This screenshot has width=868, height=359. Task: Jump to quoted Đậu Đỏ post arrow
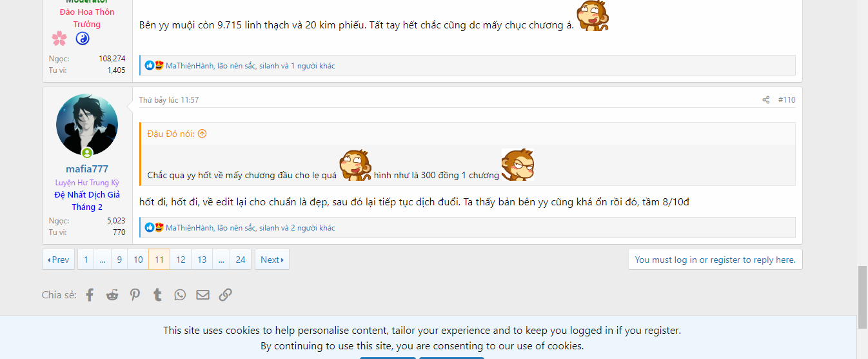point(202,134)
